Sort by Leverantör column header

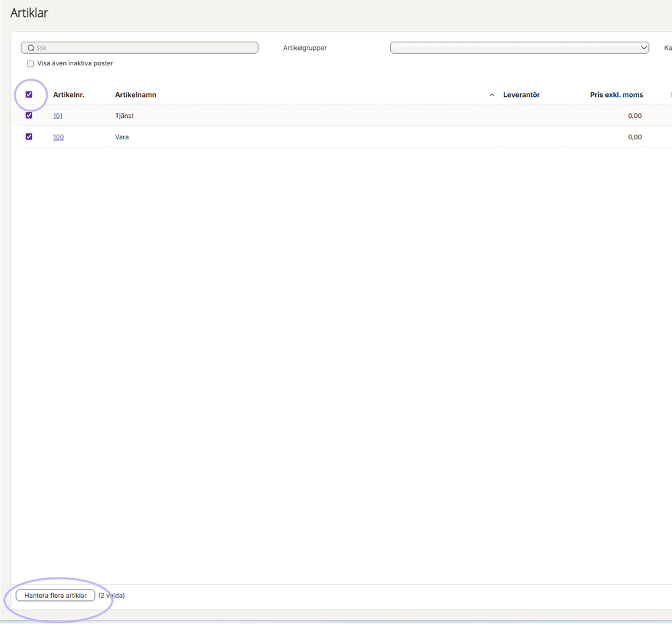pyautogui.click(x=521, y=95)
